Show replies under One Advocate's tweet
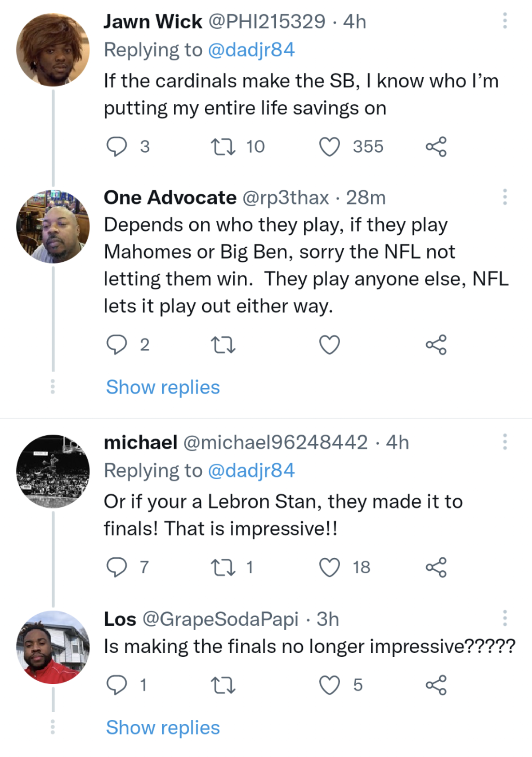 click(x=163, y=387)
